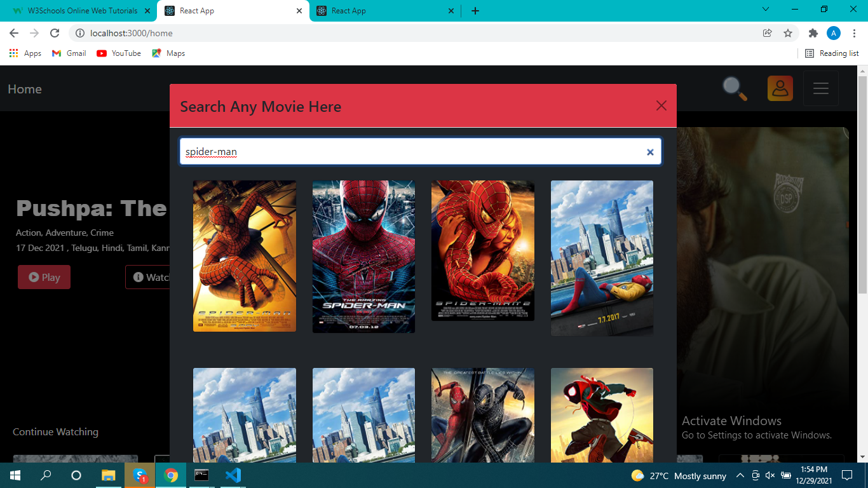Go back in browser history
This screenshot has height=488, width=868.
click(14, 33)
